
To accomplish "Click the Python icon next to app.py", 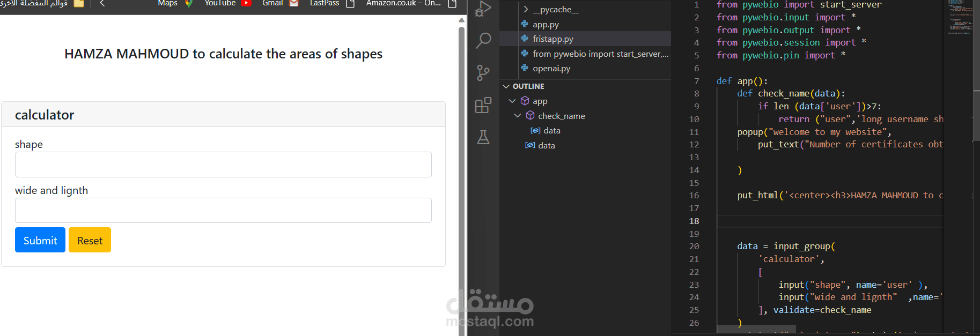I will tap(525, 24).
